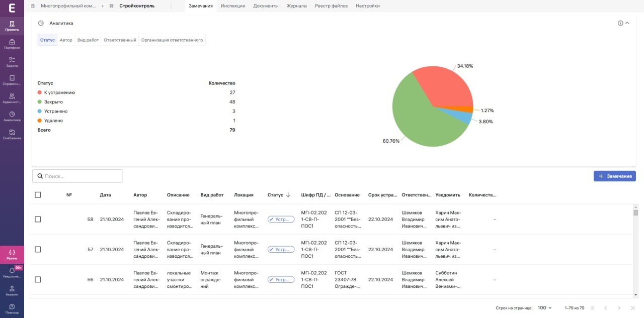Collapse the Аналитика panel
644x318 pixels.
(x=627, y=23)
